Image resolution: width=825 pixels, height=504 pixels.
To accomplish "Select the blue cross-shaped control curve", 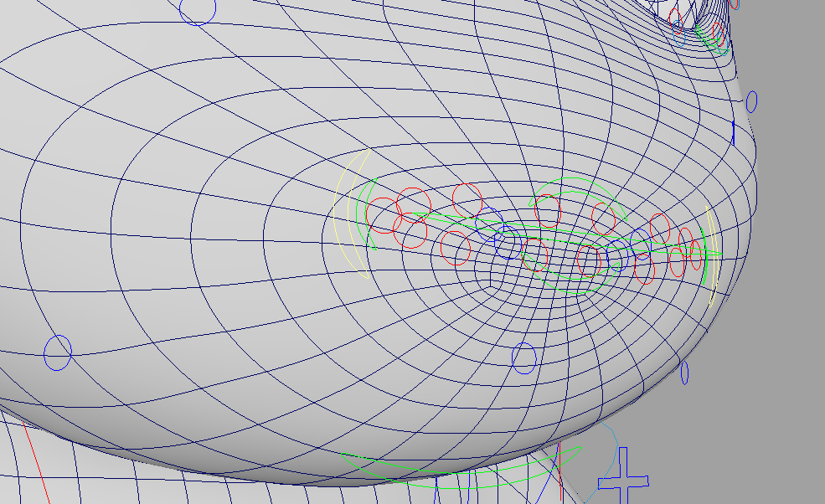I will coord(623,481).
